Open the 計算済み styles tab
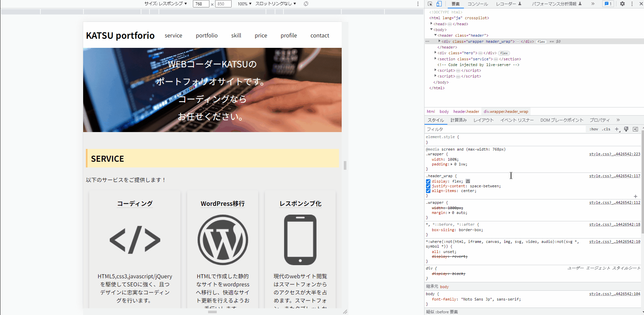Screen dimensions: 644x315 (459, 120)
